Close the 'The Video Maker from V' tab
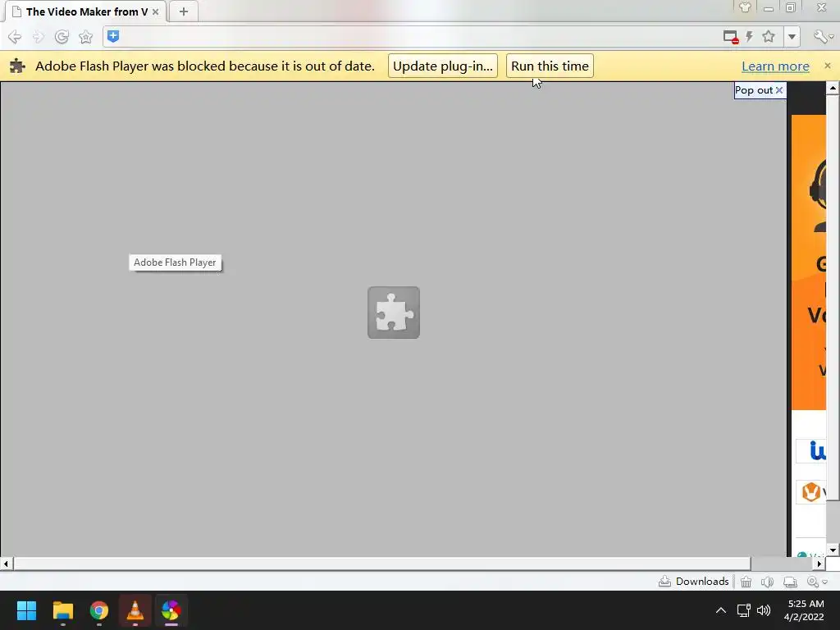The height and width of the screenshot is (630, 840). [155, 11]
